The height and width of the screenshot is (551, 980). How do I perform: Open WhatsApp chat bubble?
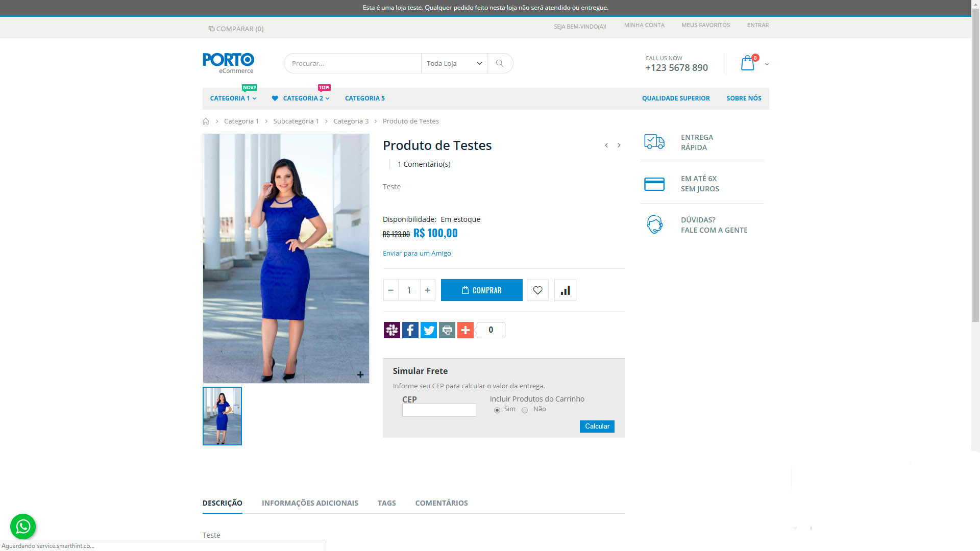pyautogui.click(x=23, y=527)
